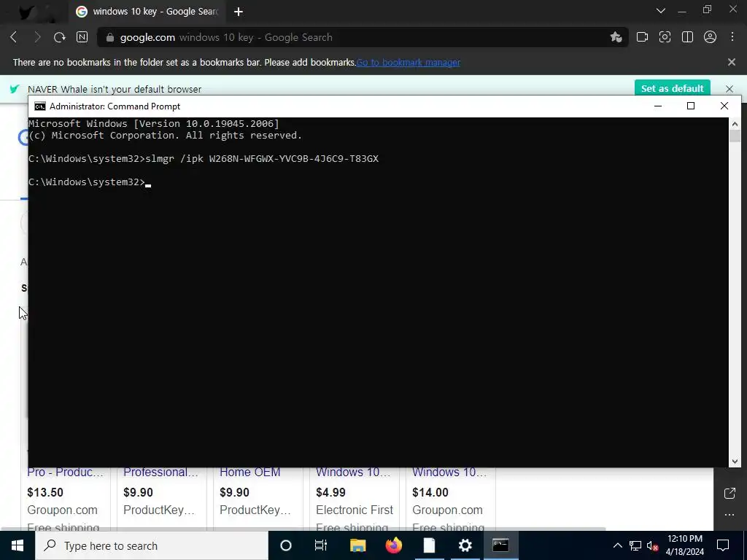Reload the Google Search page
This screenshot has height=560, width=747.
(60, 37)
